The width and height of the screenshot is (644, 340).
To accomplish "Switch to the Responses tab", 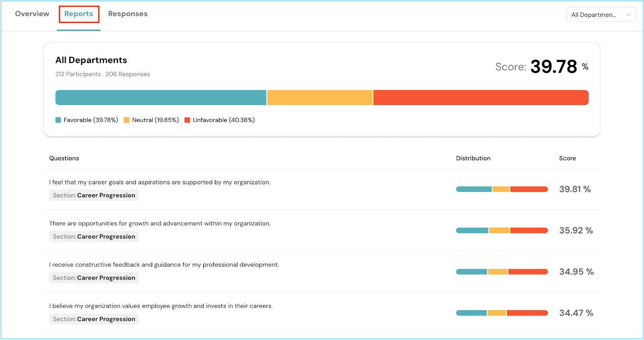I will coord(128,14).
